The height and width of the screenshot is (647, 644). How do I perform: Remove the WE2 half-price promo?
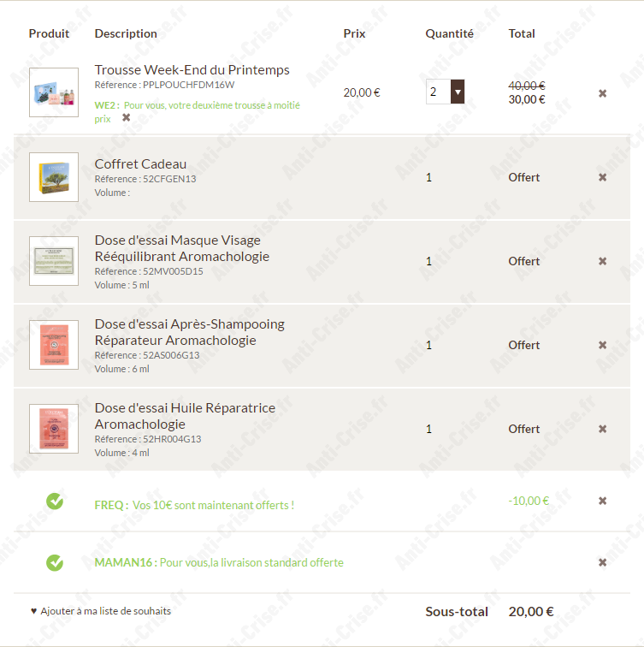[127, 117]
